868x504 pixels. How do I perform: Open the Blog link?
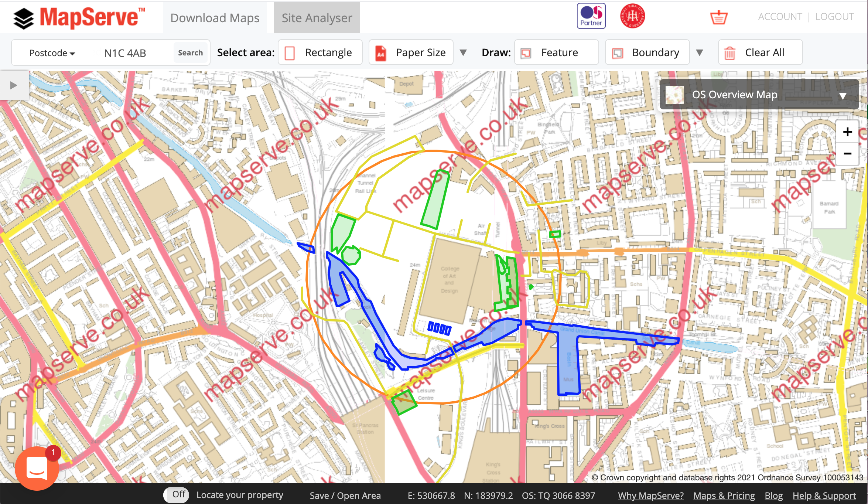click(773, 496)
